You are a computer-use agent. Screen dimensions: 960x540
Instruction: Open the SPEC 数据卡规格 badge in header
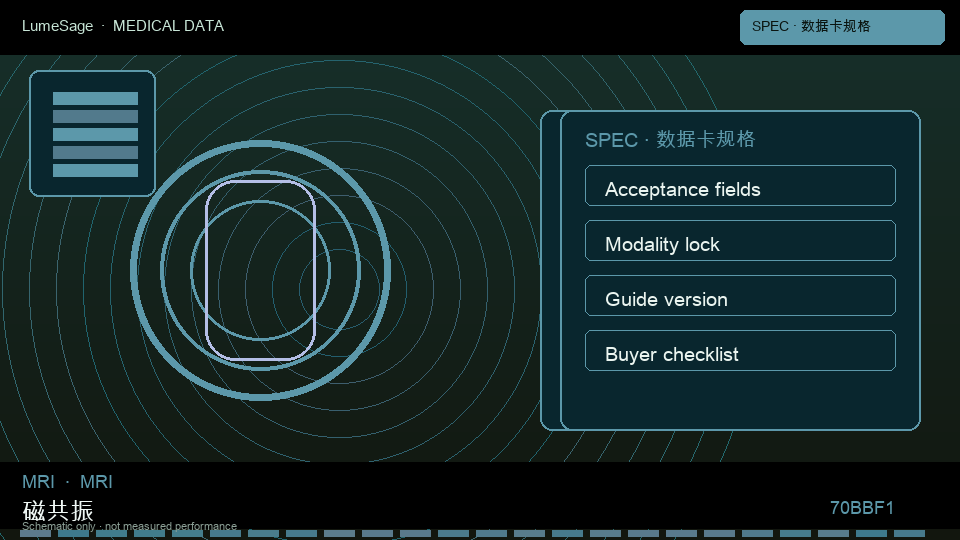tap(842, 27)
